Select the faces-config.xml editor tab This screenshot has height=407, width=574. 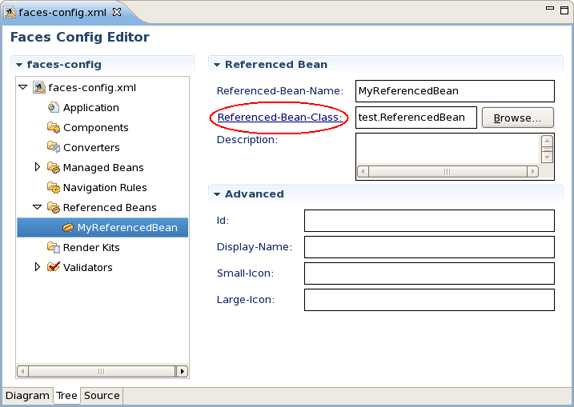(x=63, y=12)
